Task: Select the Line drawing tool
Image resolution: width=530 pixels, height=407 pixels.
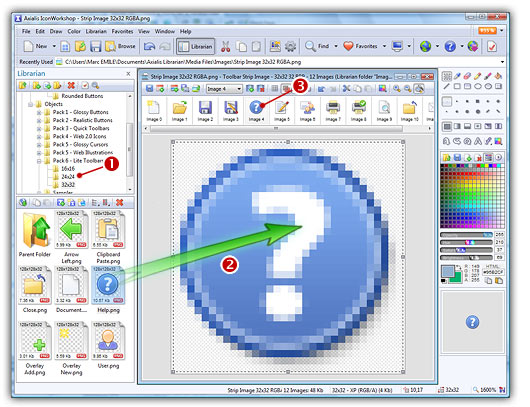Action: click(x=447, y=87)
